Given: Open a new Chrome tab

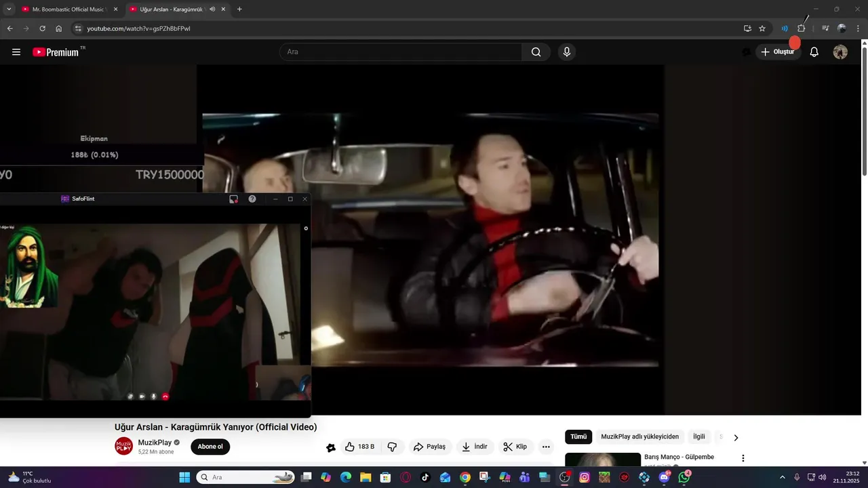Looking at the screenshot, I should (x=239, y=9).
